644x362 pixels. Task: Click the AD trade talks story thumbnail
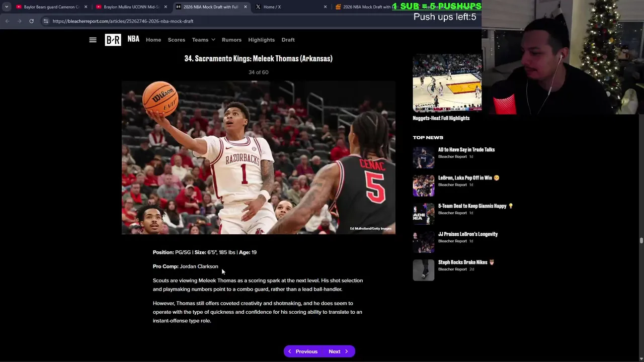click(x=424, y=157)
